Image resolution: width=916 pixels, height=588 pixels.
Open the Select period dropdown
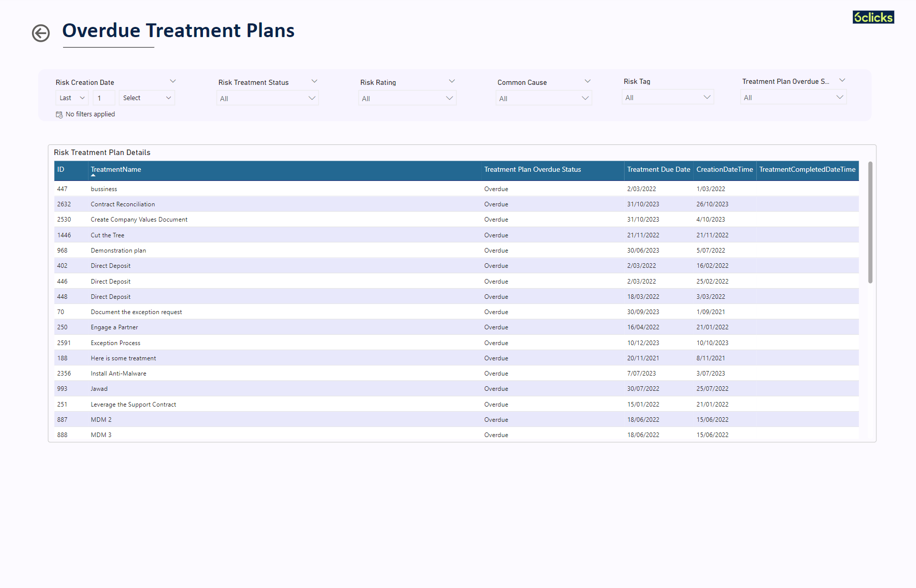(x=146, y=98)
